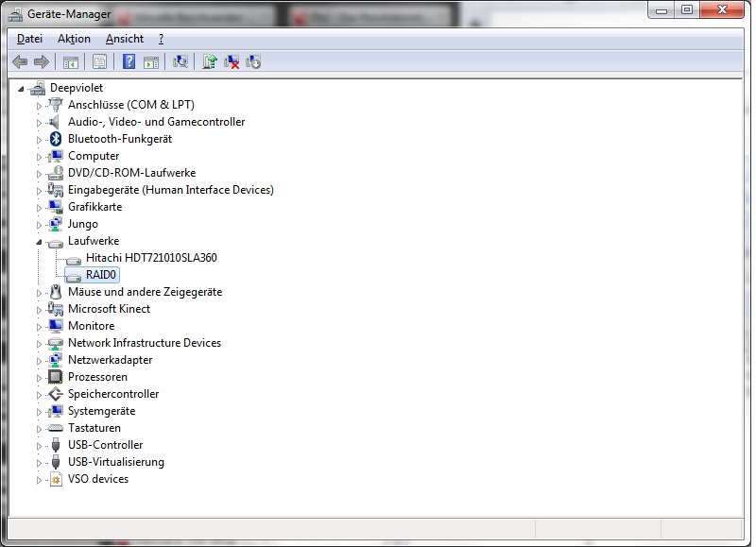Click the Forward arrow in the toolbar
Viewport: 756px width, 547px height.
point(42,61)
